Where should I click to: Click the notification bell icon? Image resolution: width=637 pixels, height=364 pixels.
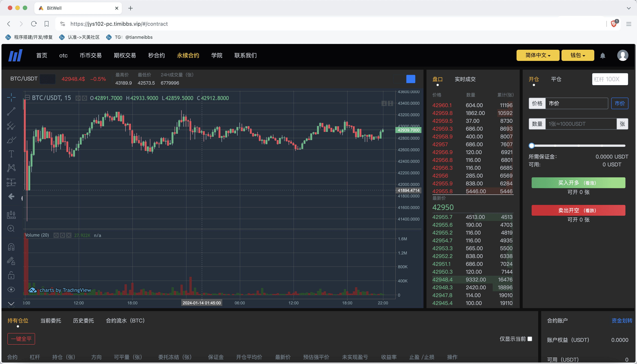(x=603, y=56)
